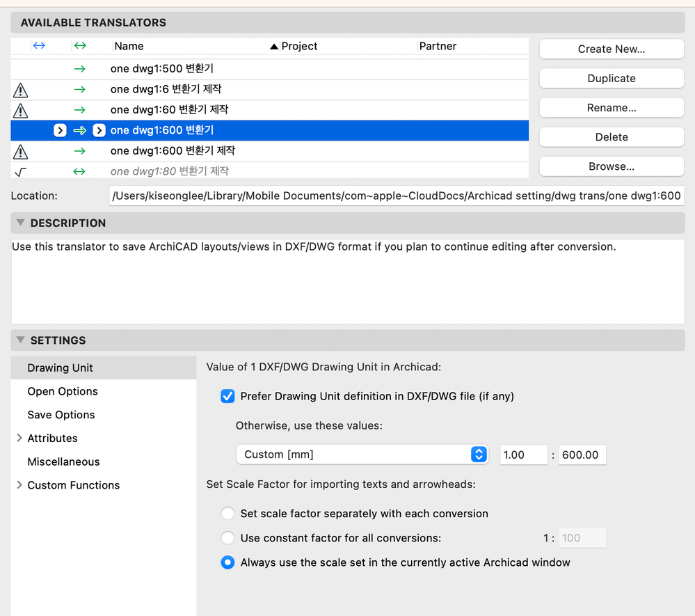
Task: Click warning icon next to "one dwg1:60 변환기 제작"
Action: tap(20, 109)
